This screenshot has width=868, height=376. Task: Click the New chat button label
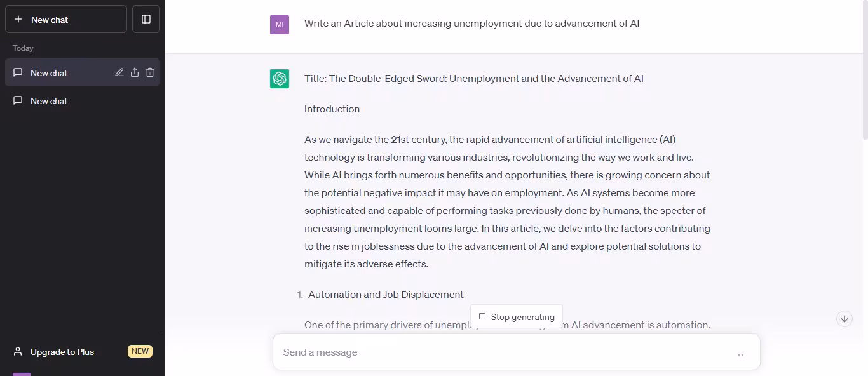50,20
